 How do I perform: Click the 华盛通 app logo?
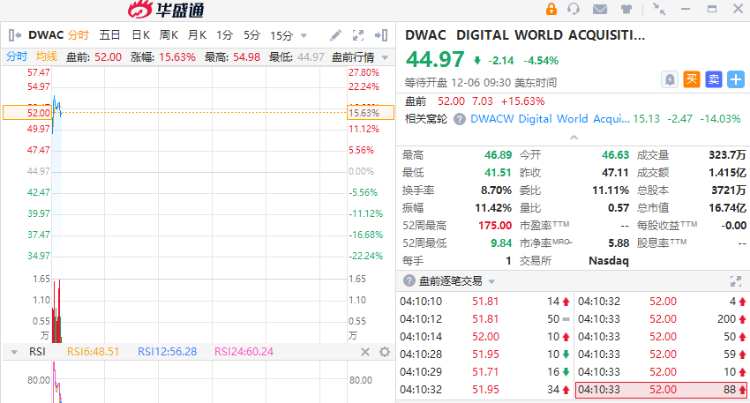(x=166, y=10)
